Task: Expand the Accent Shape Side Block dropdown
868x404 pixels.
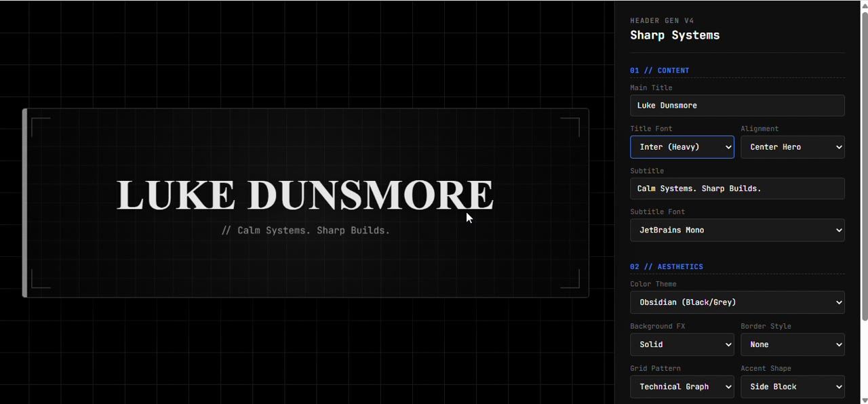Action: (792, 386)
